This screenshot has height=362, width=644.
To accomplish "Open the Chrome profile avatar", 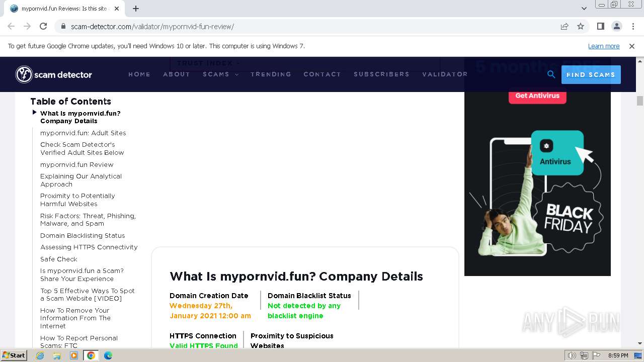I will 616,26.
